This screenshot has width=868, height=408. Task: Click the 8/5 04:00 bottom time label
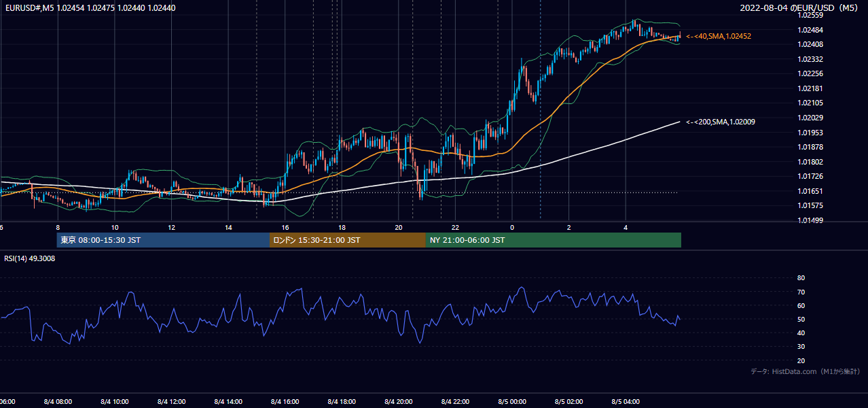click(x=626, y=402)
